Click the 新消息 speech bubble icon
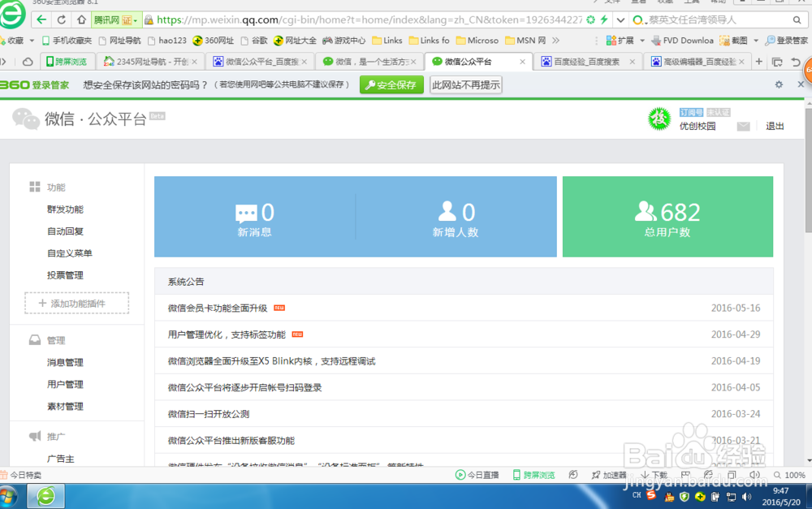Image resolution: width=812 pixels, height=509 pixels. point(246,213)
